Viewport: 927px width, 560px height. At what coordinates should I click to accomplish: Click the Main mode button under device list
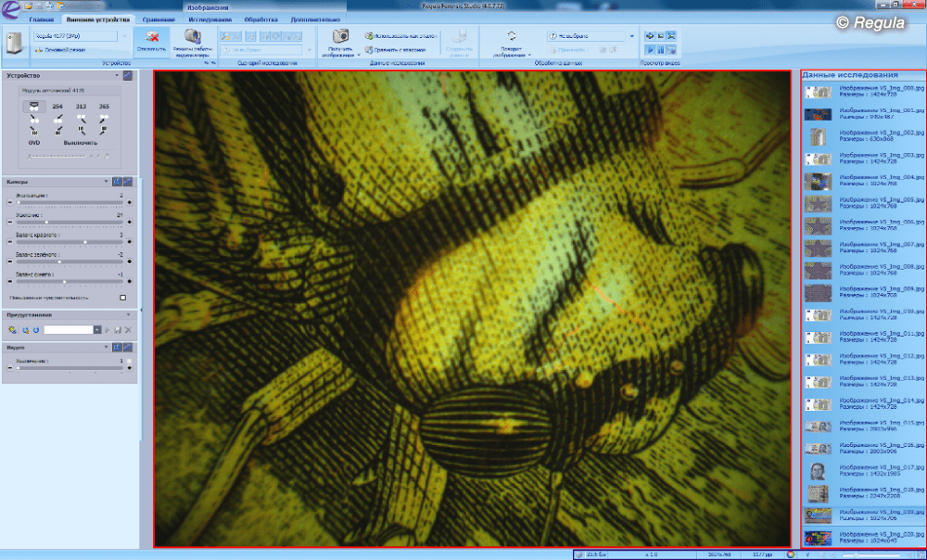(x=59, y=50)
